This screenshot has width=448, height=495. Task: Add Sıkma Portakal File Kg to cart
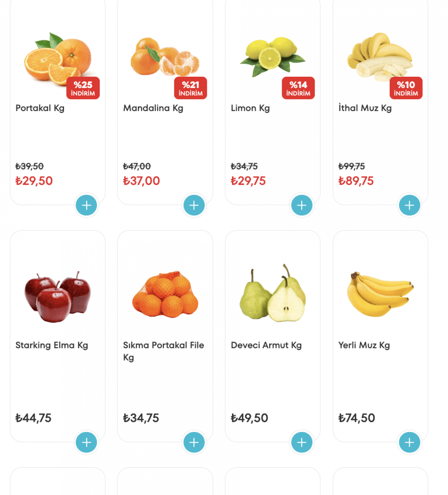194,442
